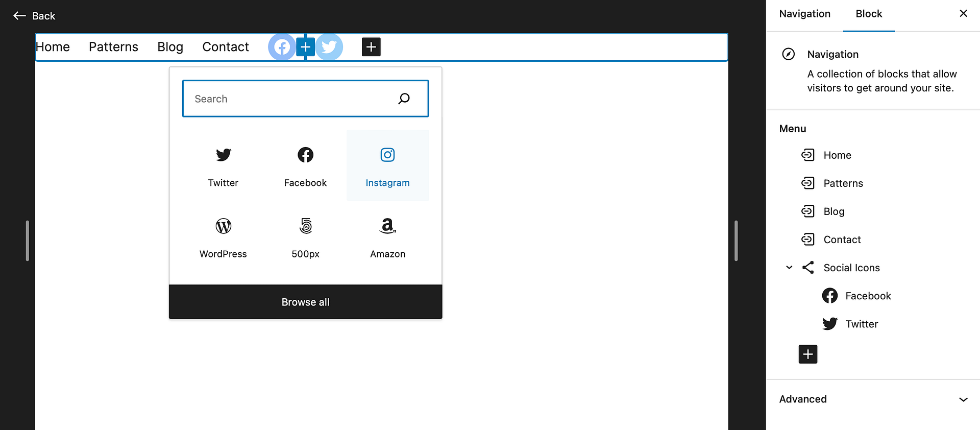This screenshot has width=980, height=430.
Task: Click the add button below the menu list
Action: [x=807, y=354]
